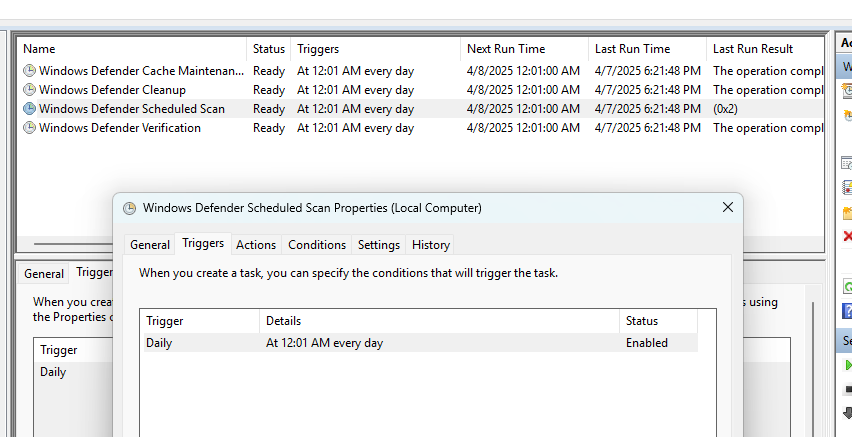
Task: Select the Triggers tab in Properties dialog
Action: click(203, 243)
